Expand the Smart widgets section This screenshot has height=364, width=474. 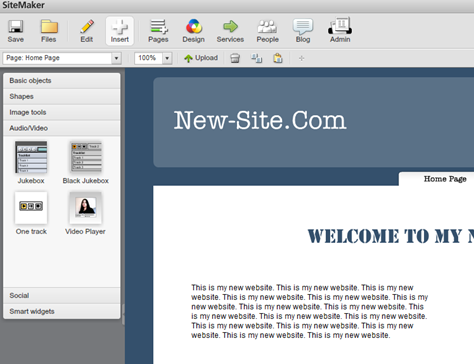(62, 311)
